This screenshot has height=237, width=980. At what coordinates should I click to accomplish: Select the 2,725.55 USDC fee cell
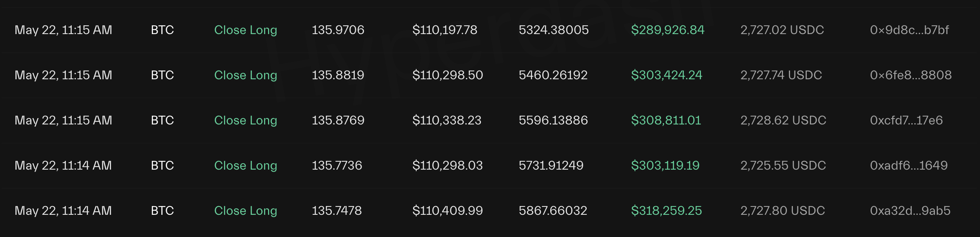(x=783, y=166)
